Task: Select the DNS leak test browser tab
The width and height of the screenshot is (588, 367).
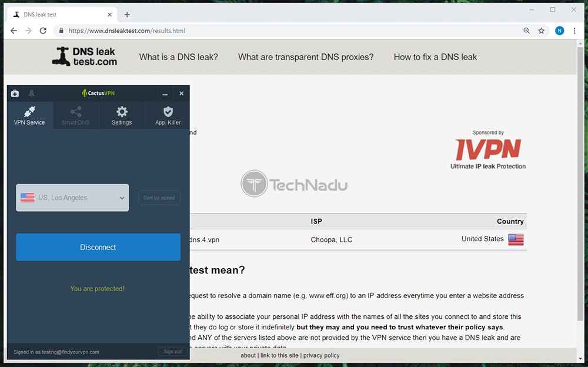Action: tap(62, 15)
